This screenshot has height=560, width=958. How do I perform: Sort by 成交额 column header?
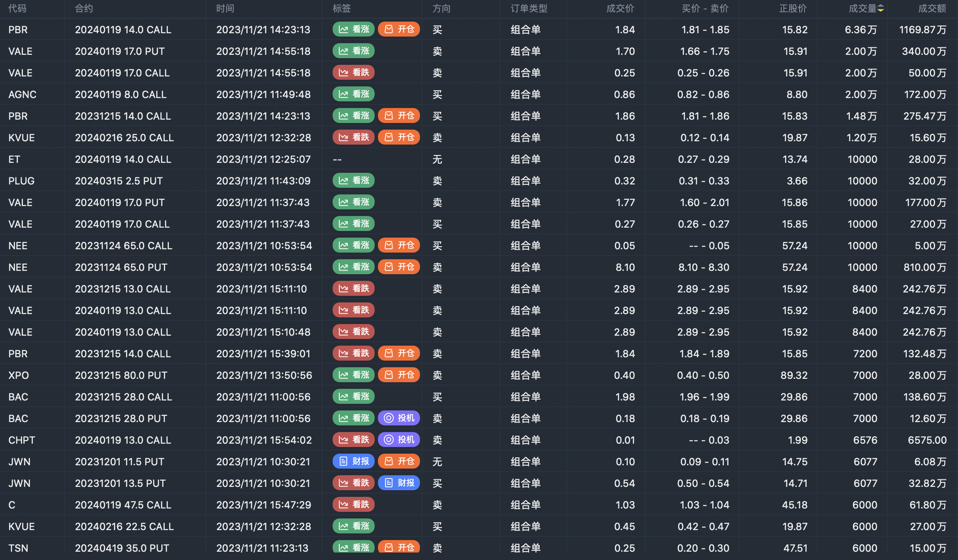(932, 9)
